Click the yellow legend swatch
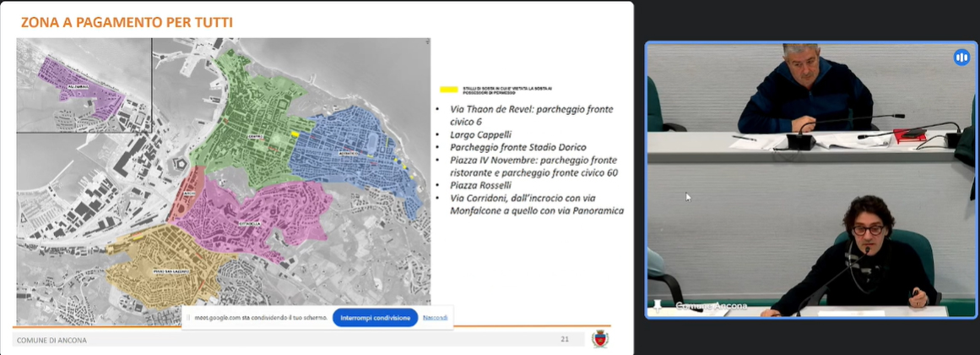 pyautogui.click(x=448, y=89)
